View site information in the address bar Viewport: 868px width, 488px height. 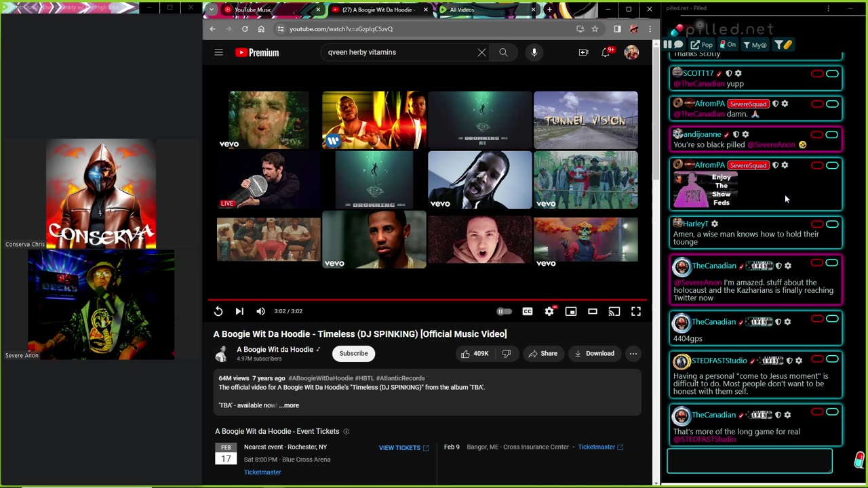point(280,29)
